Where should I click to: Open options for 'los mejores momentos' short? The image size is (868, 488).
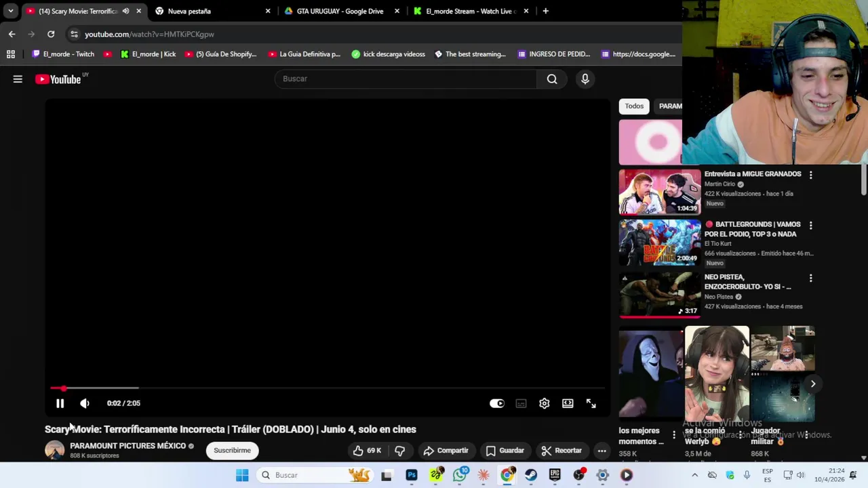pos(673,435)
